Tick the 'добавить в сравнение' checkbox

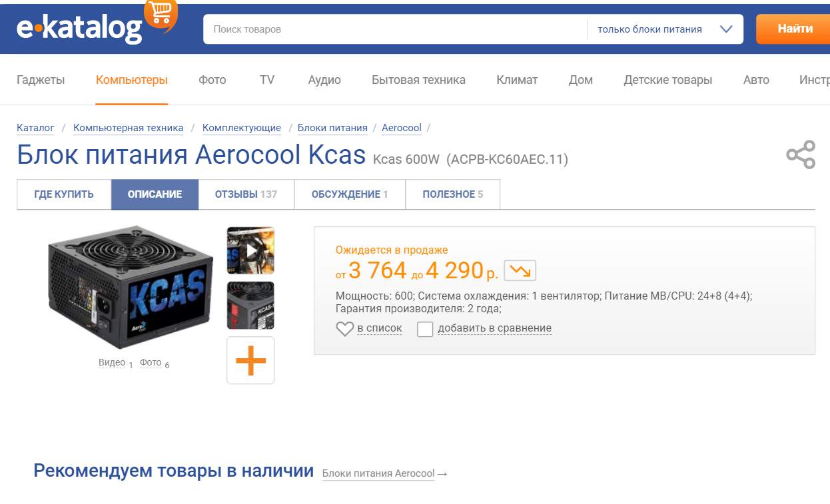(x=425, y=329)
